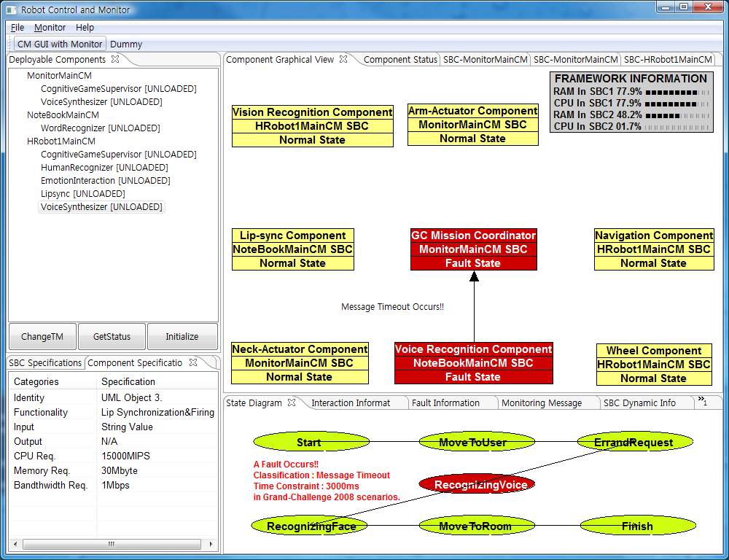The image size is (729, 560).
Task: Open the Monitor menu
Action: pos(50,28)
